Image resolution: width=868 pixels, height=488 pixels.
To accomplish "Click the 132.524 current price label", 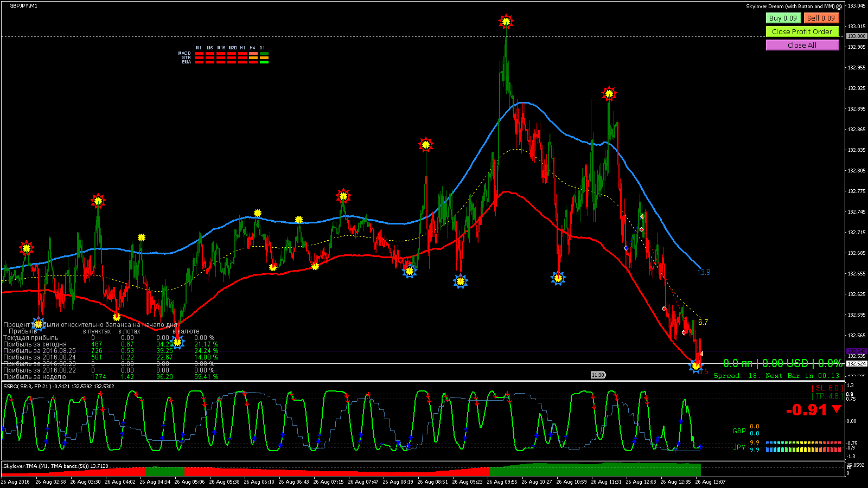I will pyautogui.click(x=857, y=364).
